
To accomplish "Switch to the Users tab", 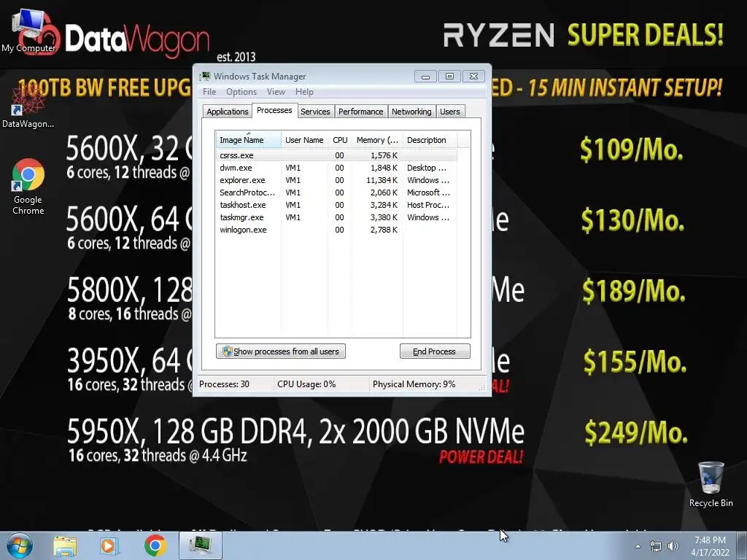I will click(x=449, y=112).
